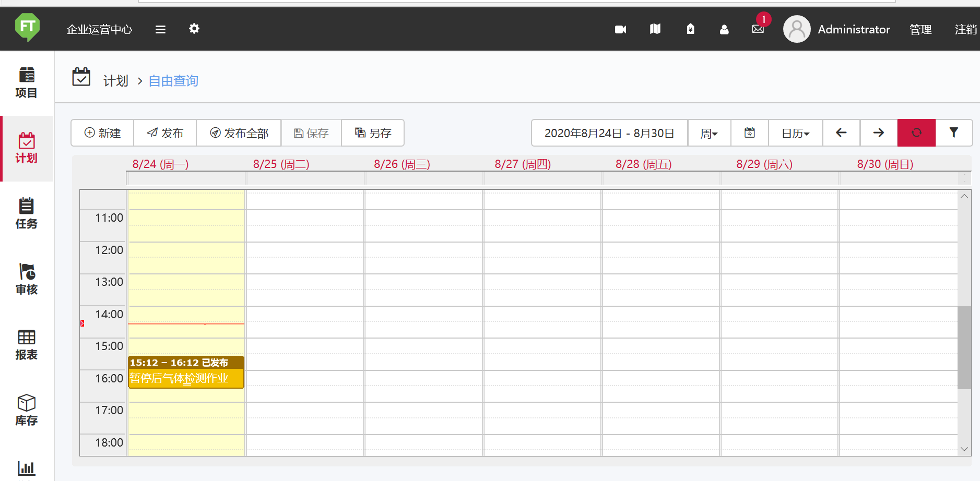
Task: Click the video camera icon in header
Action: point(620,29)
